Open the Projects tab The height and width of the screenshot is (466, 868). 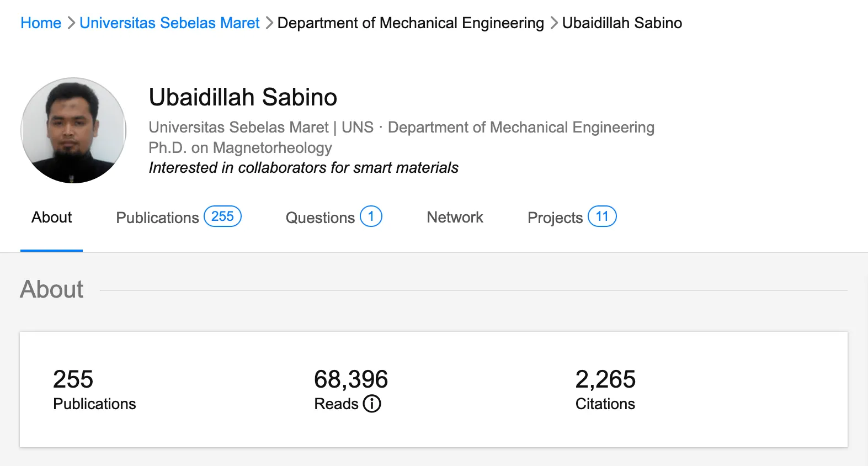(555, 218)
